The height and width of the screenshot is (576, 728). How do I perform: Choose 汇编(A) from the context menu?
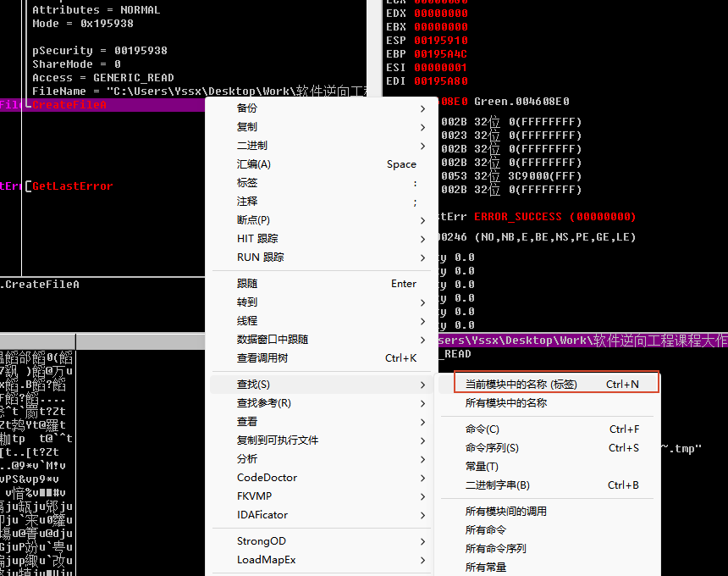pyautogui.click(x=322, y=164)
